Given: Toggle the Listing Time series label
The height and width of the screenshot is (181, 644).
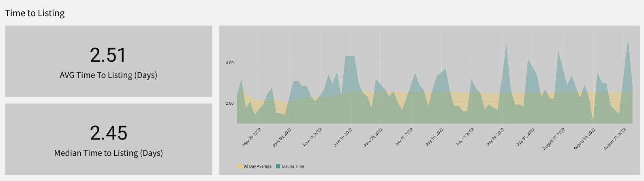Looking at the screenshot, I should (x=293, y=166).
